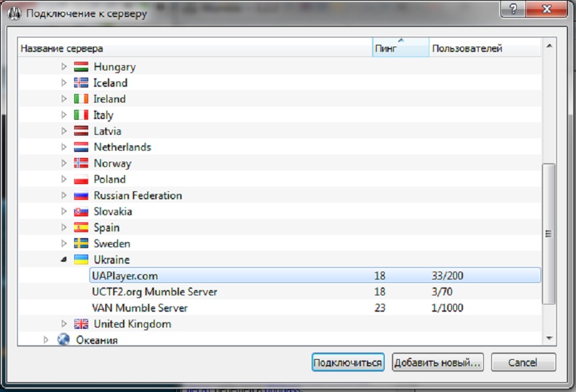Click the help question mark button
This screenshot has width=576, height=392.
pyautogui.click(x=513, y=9)
